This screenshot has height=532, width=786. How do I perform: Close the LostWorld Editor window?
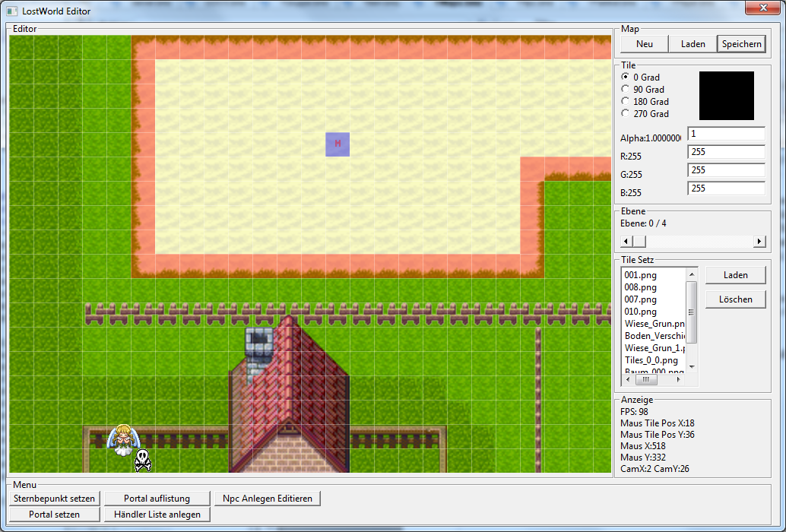click(762, 8)
